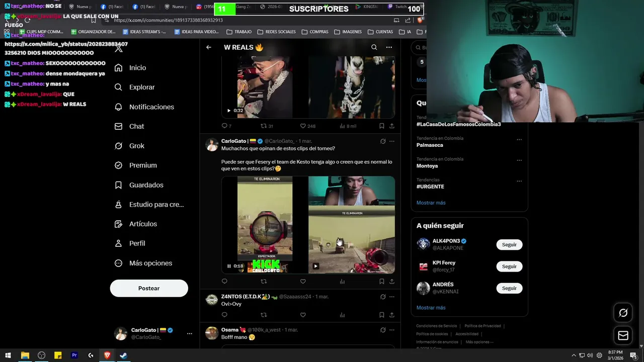Screen dimensions: 644x362
Task: Reply to the Ovi>Ovy post
Action: click(x=224, y=315)
